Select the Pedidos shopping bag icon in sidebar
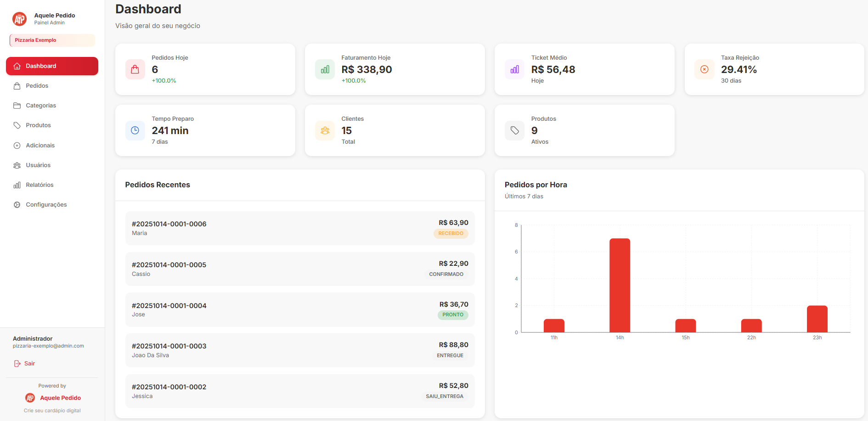The image size is (868, 421). coord(17,85)
